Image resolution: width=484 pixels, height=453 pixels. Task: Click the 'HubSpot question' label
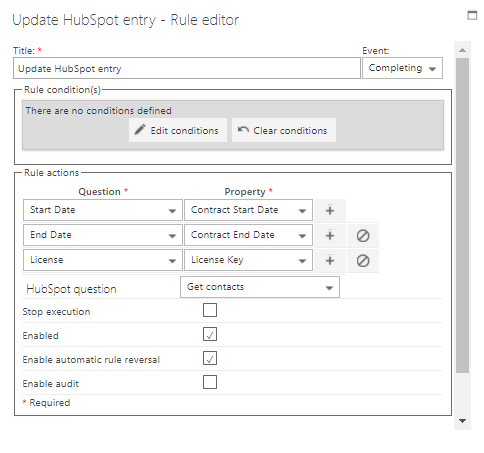point(71,289)
